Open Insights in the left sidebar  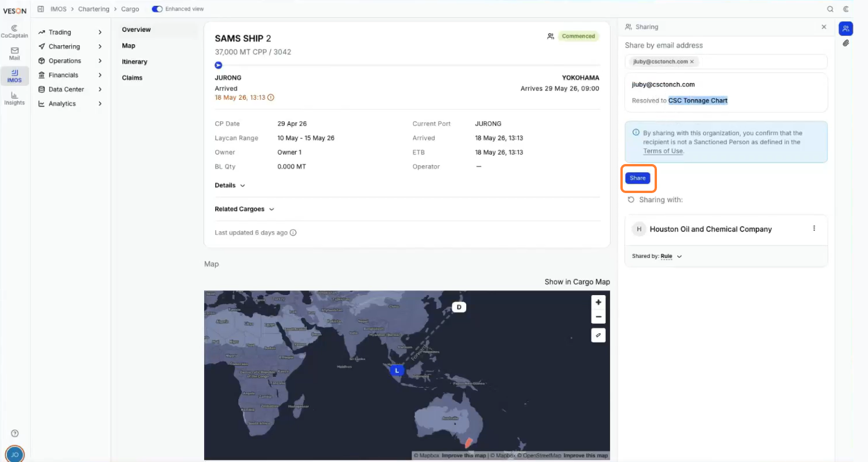coord(14,99)
